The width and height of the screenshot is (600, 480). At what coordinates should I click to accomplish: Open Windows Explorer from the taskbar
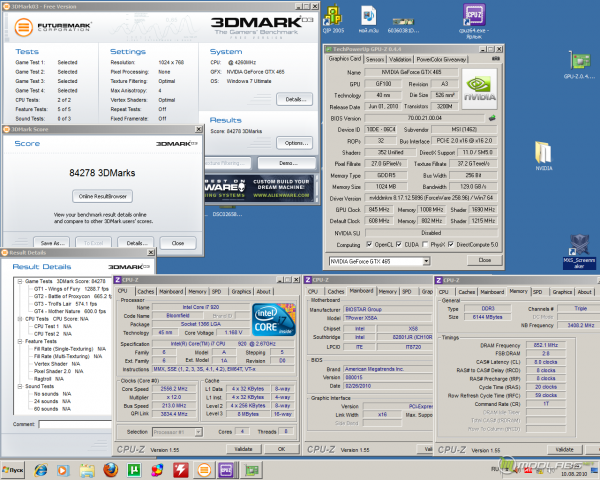pyautogui.click(x=87, y=470)
